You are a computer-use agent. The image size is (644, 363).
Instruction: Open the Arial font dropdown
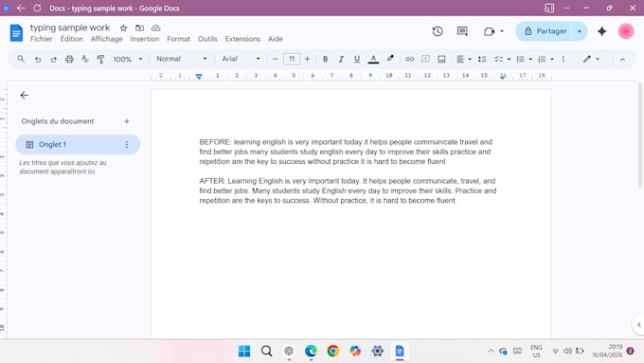pos(241,59)
